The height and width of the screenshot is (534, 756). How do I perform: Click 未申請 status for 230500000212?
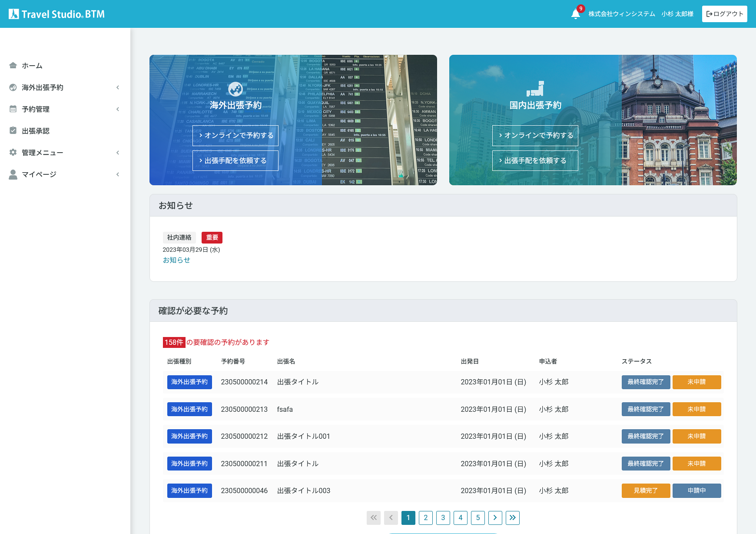point(697,436)
